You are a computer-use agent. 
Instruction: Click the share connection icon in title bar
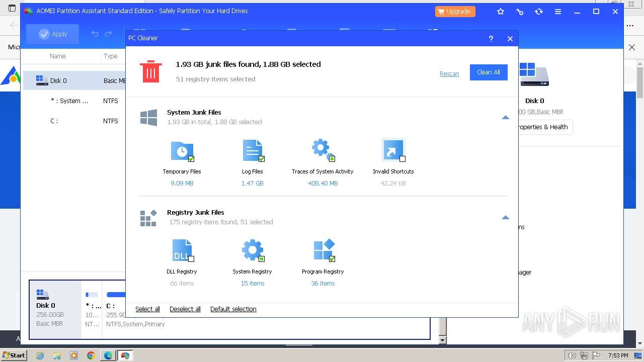520,12
